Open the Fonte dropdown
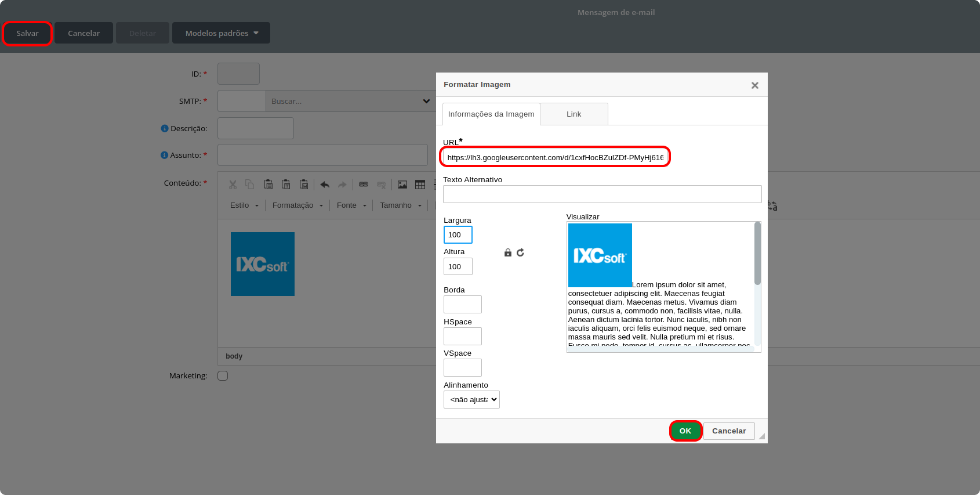 (351, 205)
